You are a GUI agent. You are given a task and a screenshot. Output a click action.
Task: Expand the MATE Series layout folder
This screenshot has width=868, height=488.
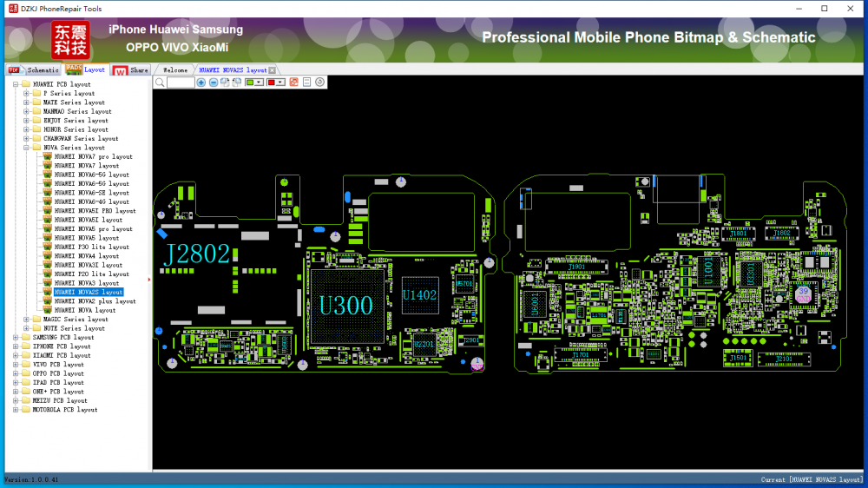pos(26,102)
